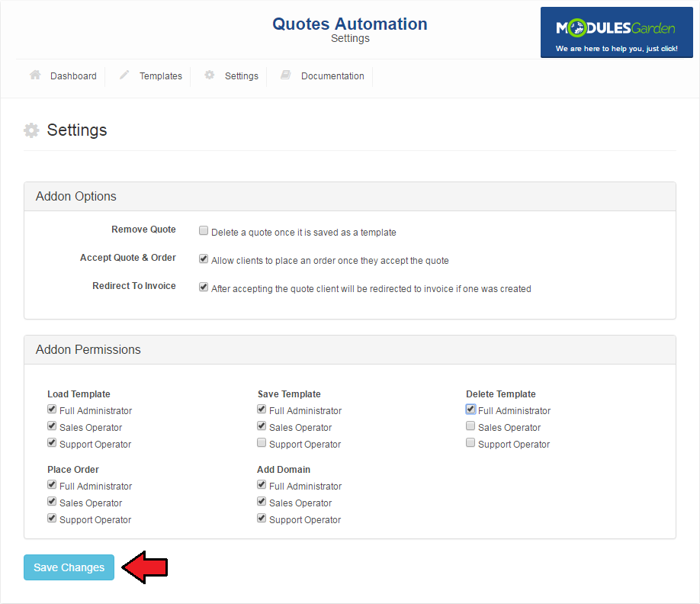
Task: Open the Dashboard tab
Action: 73,76
